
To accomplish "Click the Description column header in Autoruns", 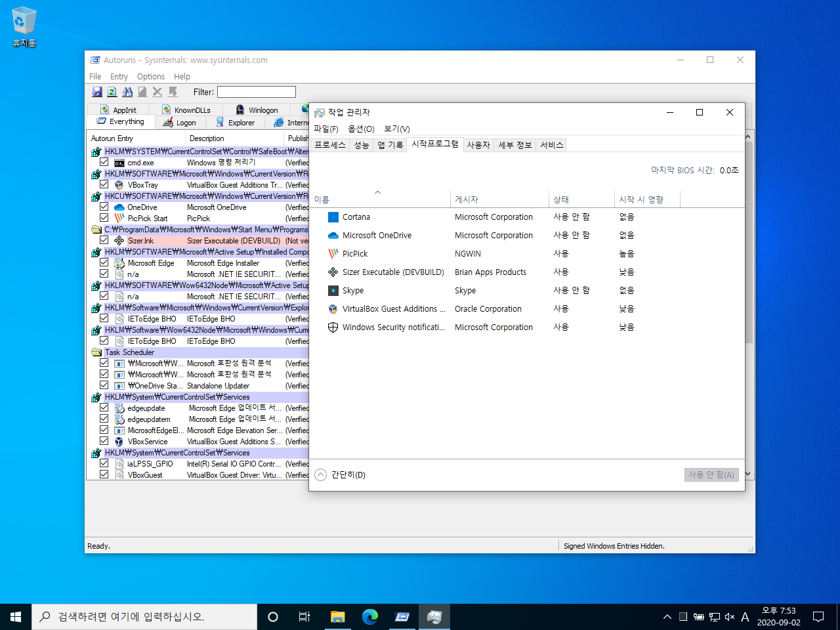I will pos(234,138).
